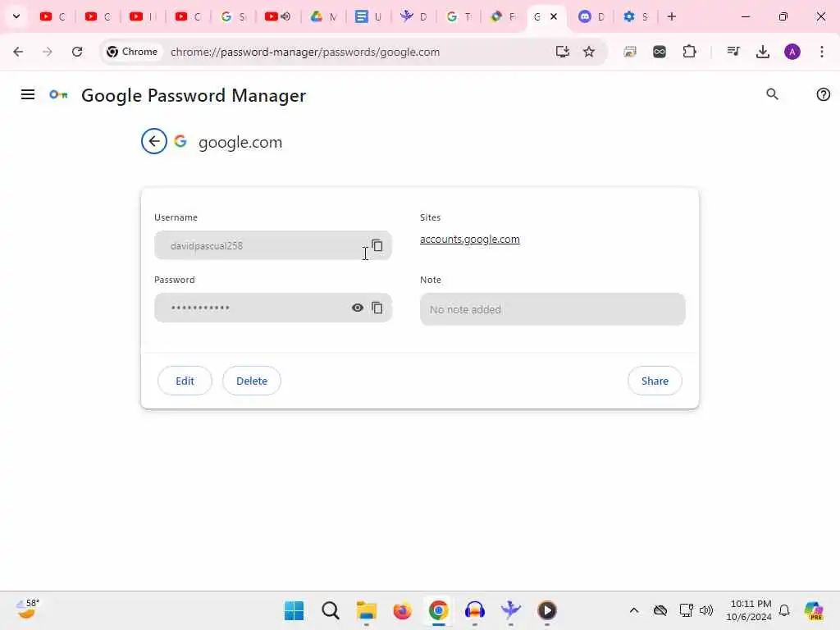
Task: Reload the current page
Action: 77,52
